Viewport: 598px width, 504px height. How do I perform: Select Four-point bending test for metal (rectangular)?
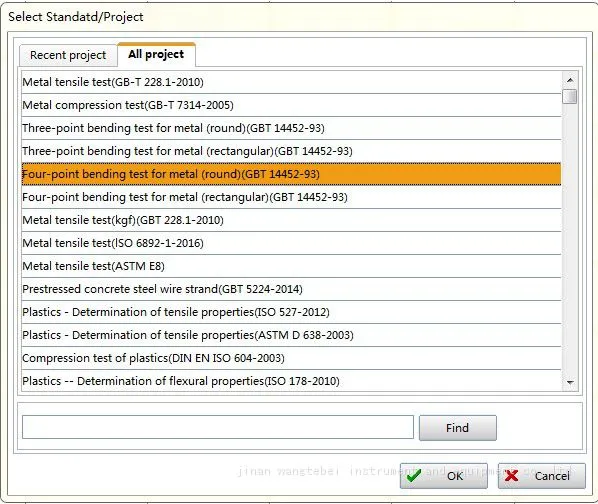291,197
